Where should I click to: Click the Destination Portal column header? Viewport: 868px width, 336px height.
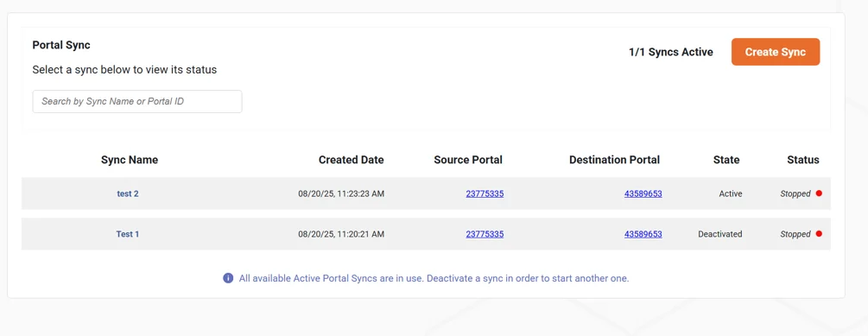coord(614,160)
